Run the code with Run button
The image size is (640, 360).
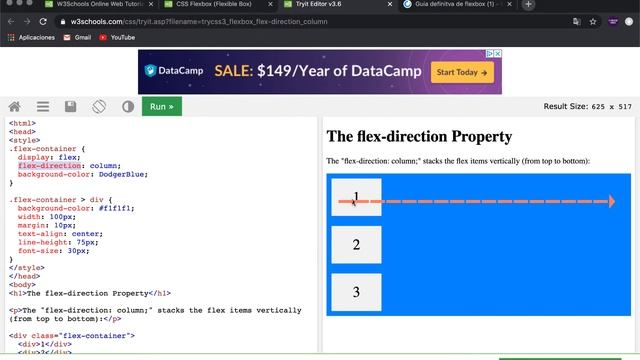[162, 106]
